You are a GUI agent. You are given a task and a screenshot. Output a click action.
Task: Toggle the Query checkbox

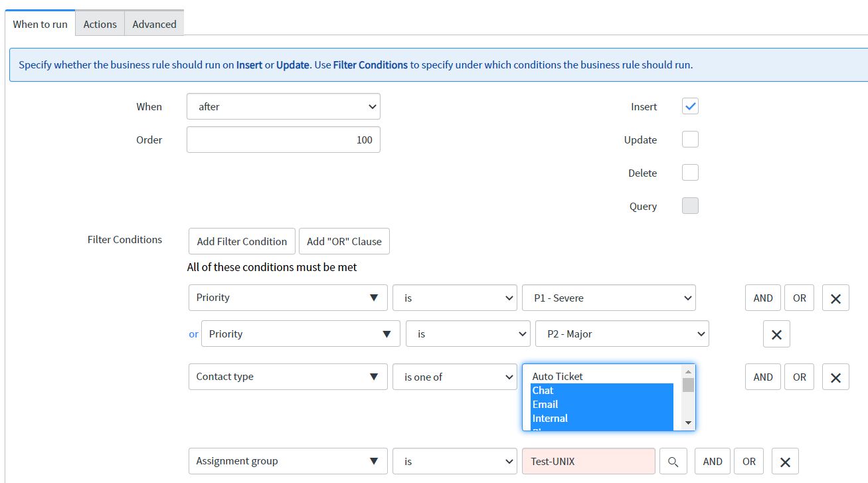point(690,206)
